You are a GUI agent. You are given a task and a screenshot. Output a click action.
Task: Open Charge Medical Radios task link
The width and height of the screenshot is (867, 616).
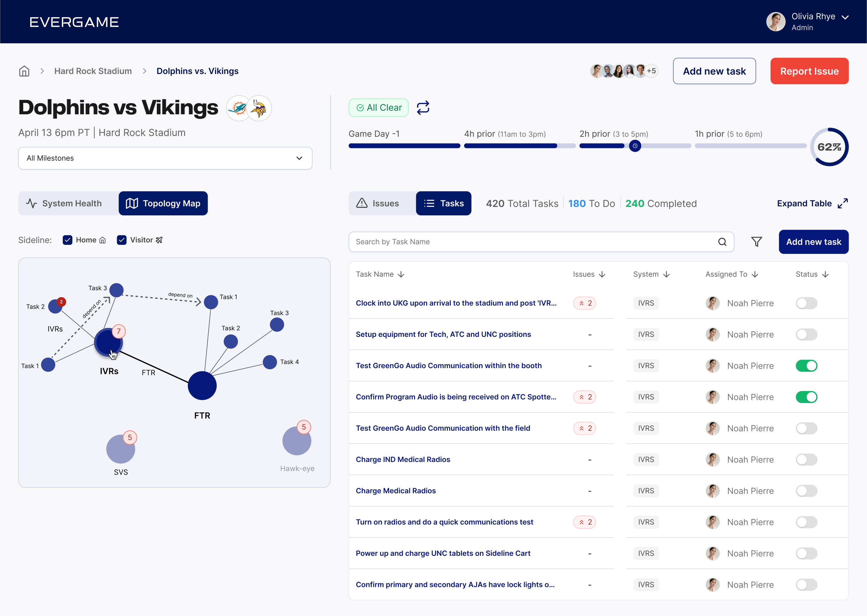click(x=395, y=491)
